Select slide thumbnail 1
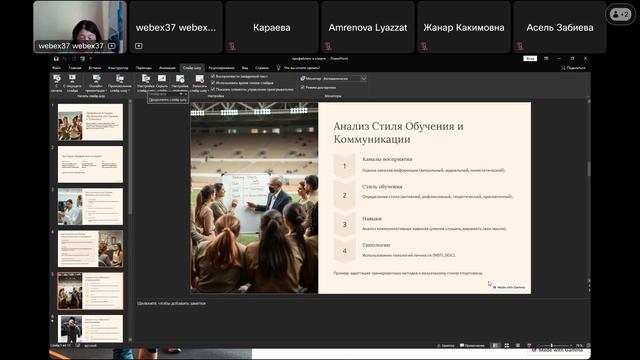This screenshot has height=360, width=640. click(90, 122)
